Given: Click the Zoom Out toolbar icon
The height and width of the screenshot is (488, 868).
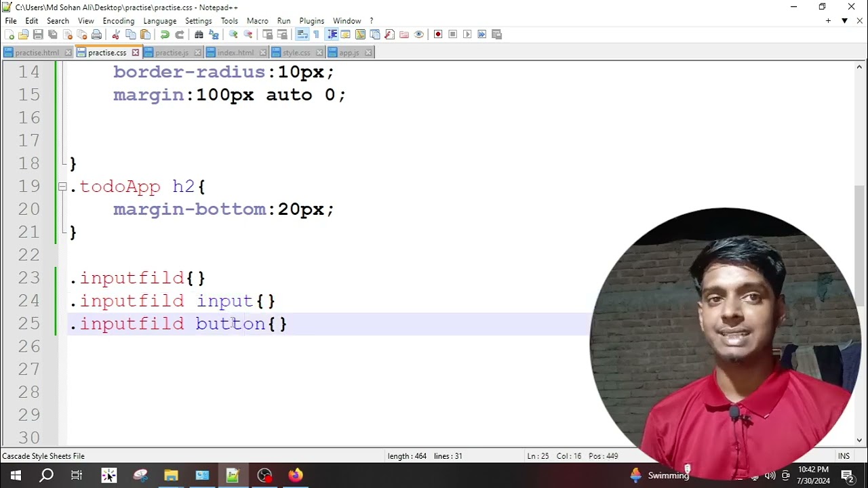Looking at the screenshot, I should tap(248, 35).
